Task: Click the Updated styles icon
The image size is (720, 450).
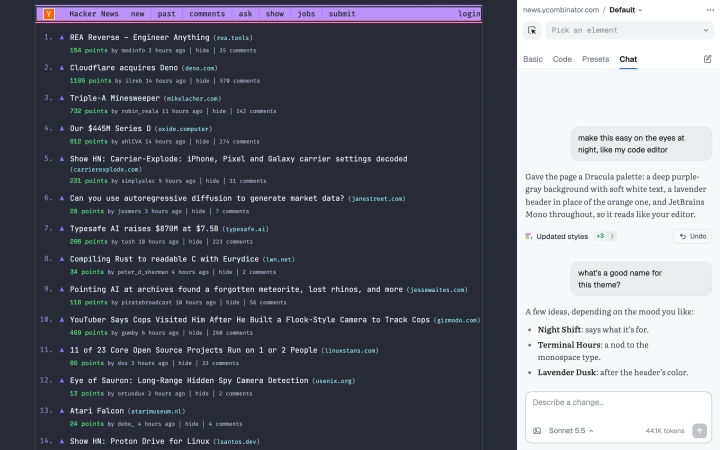Action: click(x=529, y=236)
